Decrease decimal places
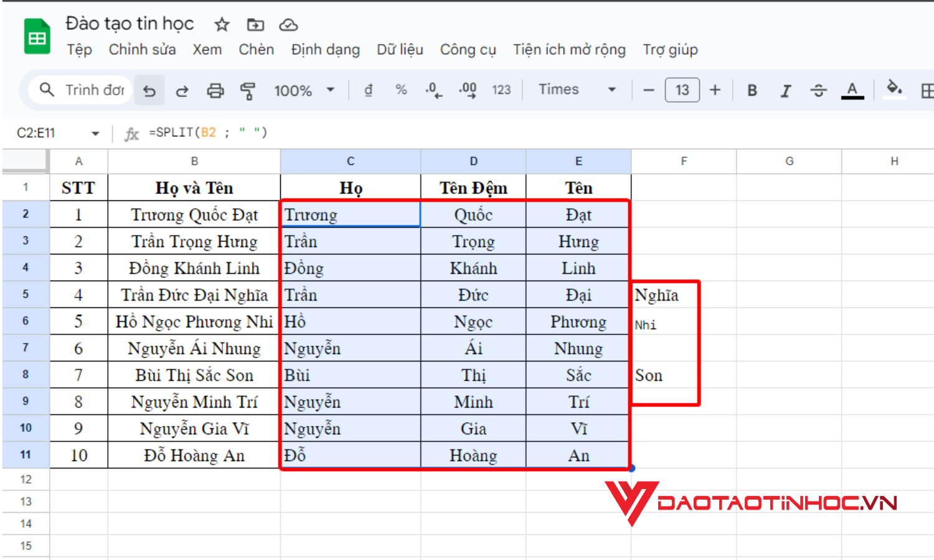This screenshot has width=934, height=560. point(434,91)
